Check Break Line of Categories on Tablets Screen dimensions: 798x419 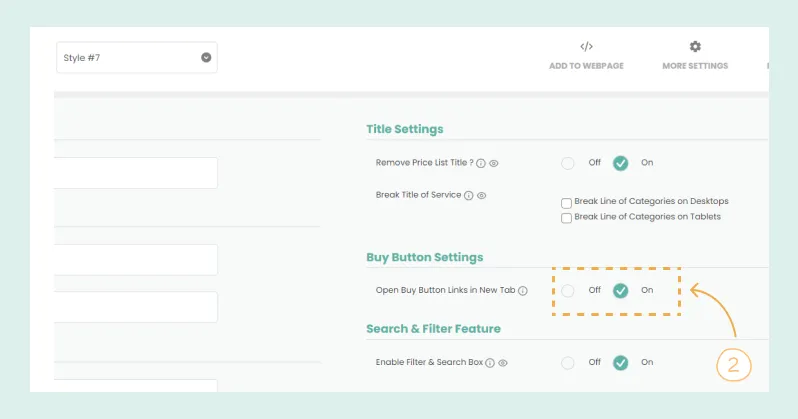click(566, 218)
